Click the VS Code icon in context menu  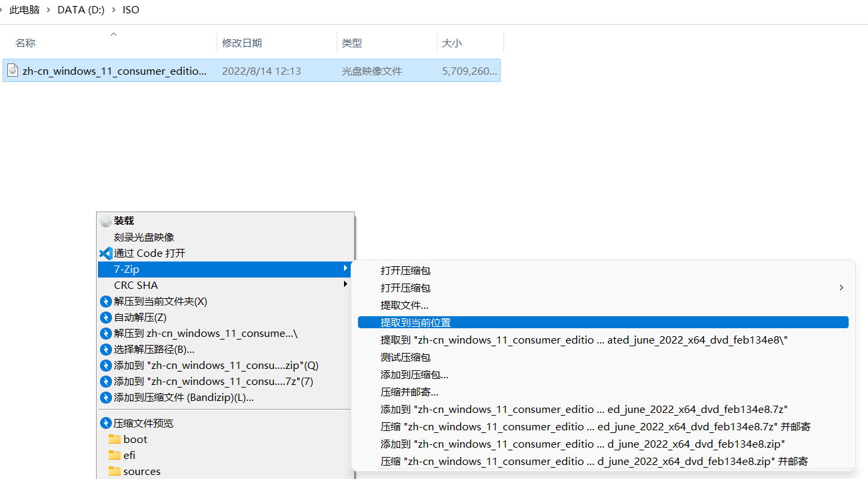105,254
